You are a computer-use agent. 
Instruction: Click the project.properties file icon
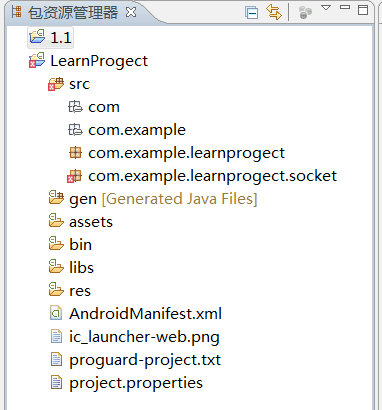click(x=56, y=382)
